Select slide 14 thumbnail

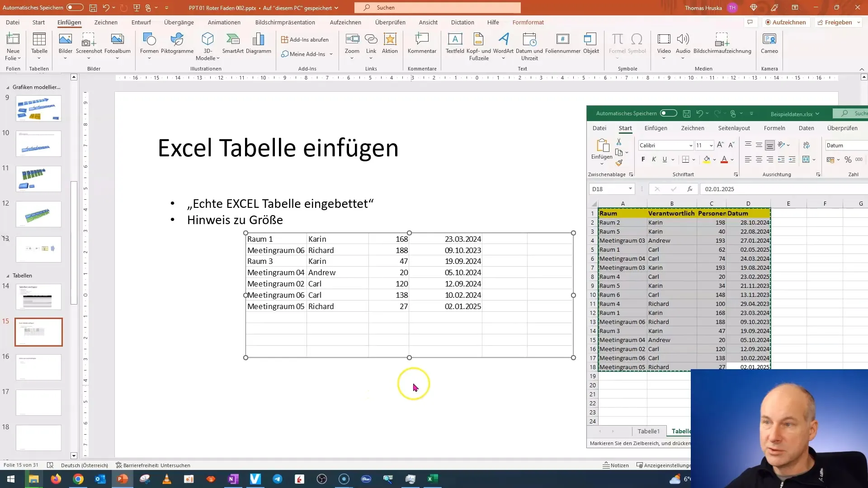pos(38,296)
